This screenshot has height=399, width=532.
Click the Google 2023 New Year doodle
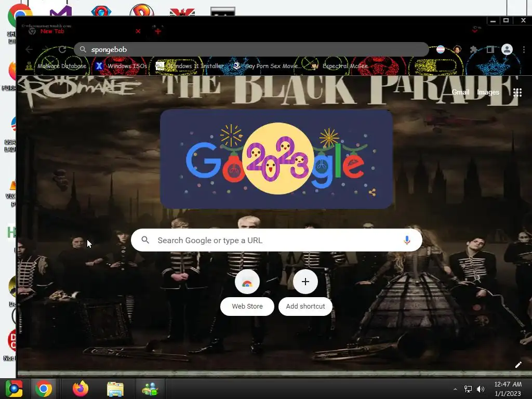(276, 159)
